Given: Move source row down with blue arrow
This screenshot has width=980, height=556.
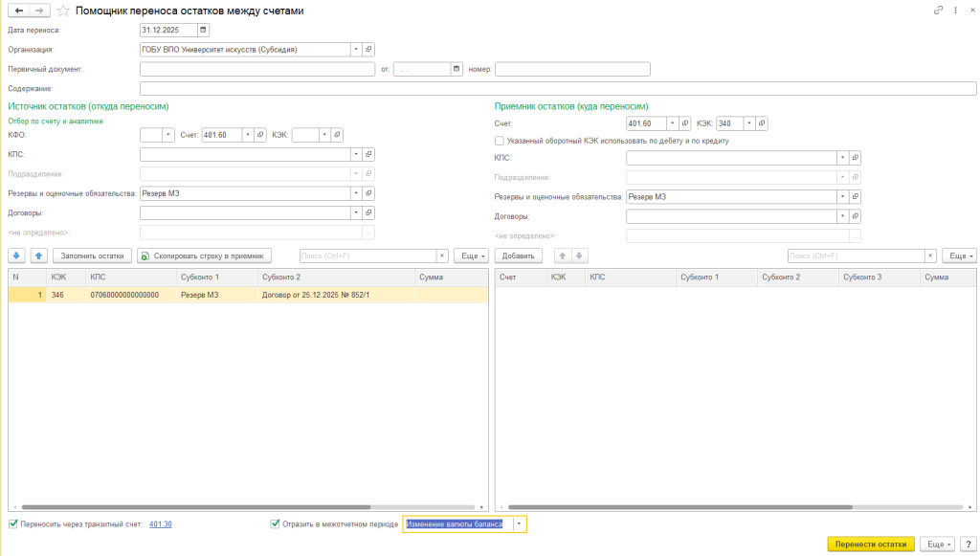Looking at the screenshot, I should (17, 256).
